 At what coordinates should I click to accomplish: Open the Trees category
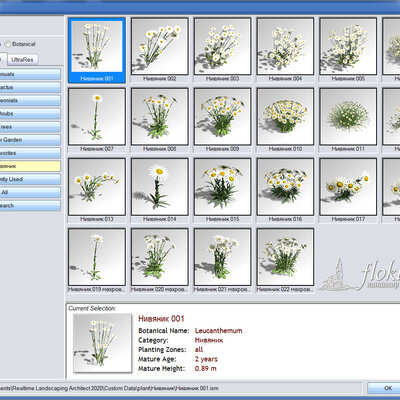click(x=30, y=127)
